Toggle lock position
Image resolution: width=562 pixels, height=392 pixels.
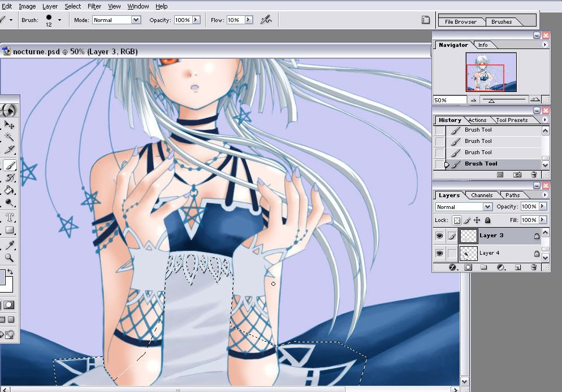(x=477, y=220)
